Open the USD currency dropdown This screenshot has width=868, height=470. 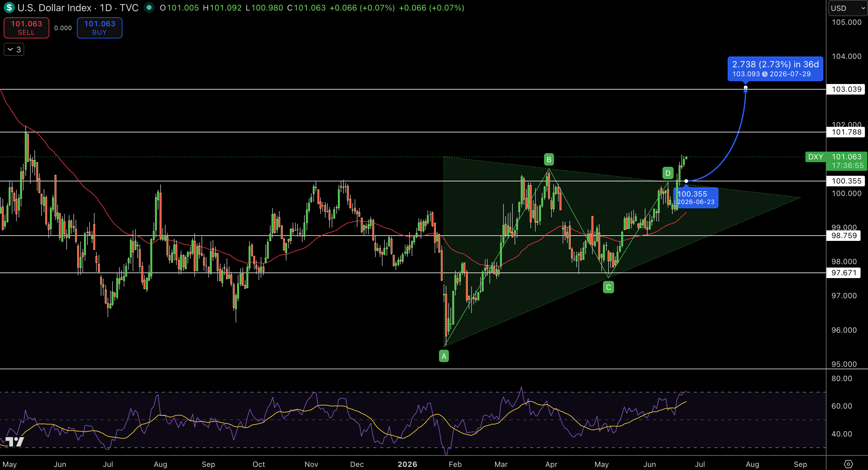click(x=848, y=8)
